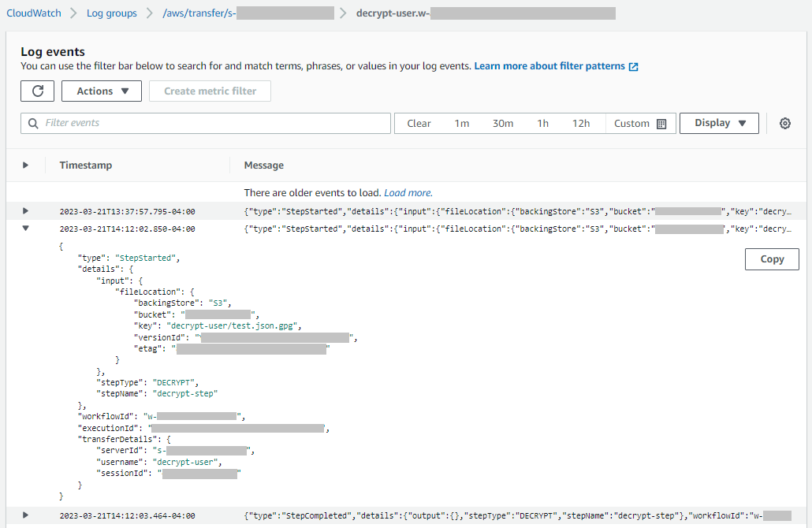Screen dimensions: 812x528
Task: Click the external link icon on filter patterns help
Action: pyautogui.click(x=633, y=66)
